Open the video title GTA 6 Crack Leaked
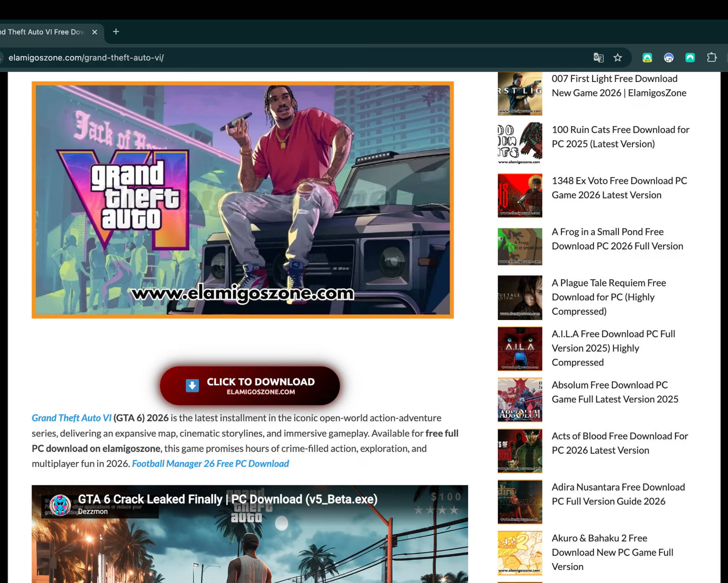The height and width of the screenshot is (583, 728). pos(228,499)
